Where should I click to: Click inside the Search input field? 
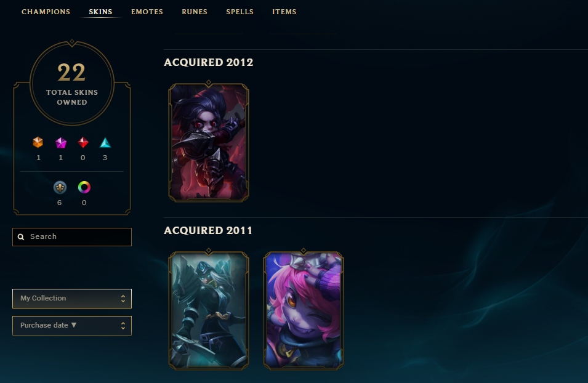pos(72,237)
